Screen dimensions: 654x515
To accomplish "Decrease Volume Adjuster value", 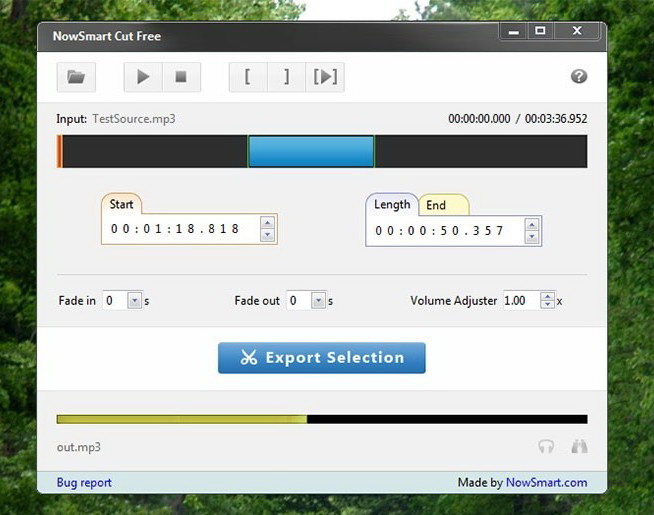I will (547, 305).
